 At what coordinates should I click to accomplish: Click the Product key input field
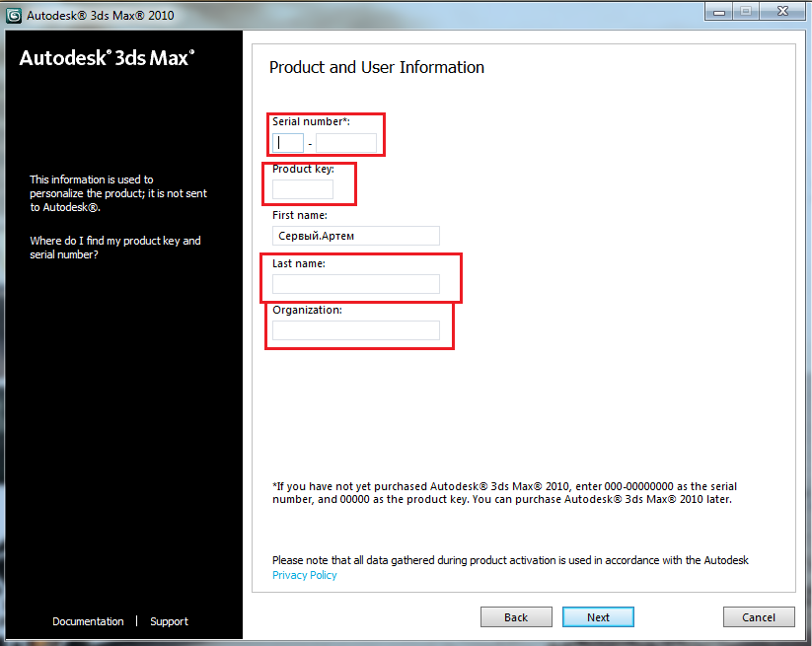(303, 189)
